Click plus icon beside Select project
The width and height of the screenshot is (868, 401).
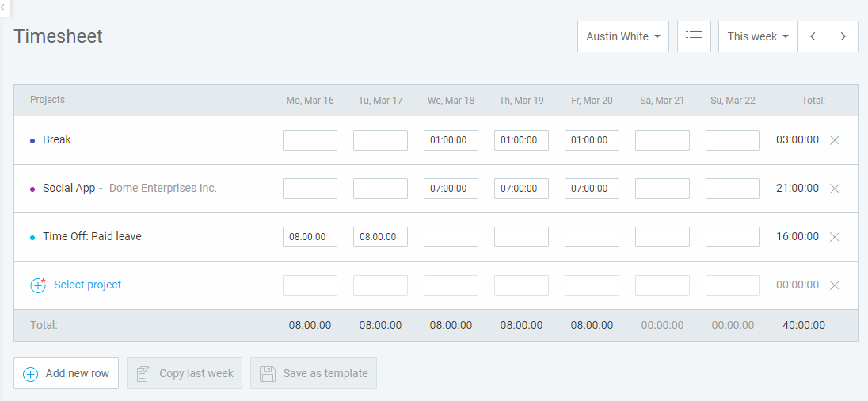point(38,285)
